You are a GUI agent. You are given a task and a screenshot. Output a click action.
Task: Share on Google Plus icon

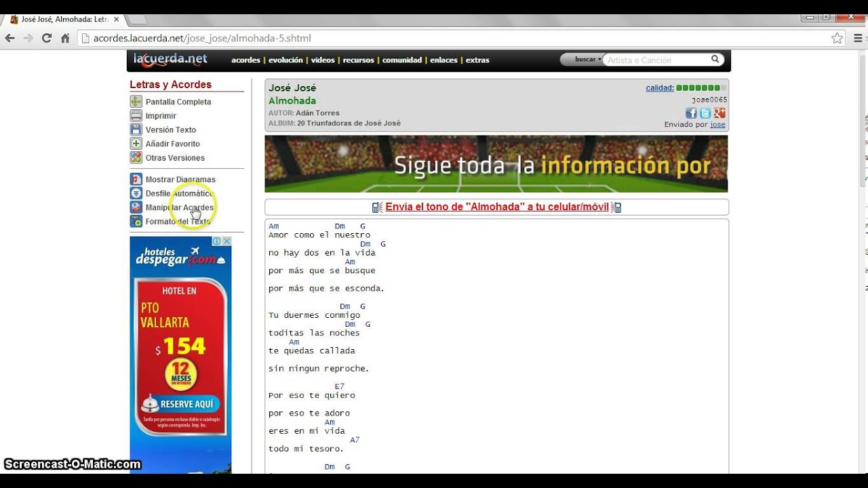[x=719, y=113]
